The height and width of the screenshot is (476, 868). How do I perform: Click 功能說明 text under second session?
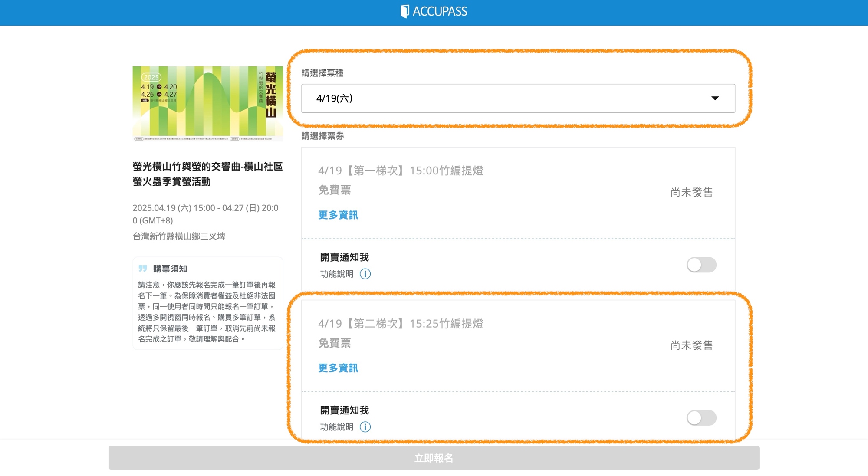click(337, 427)
